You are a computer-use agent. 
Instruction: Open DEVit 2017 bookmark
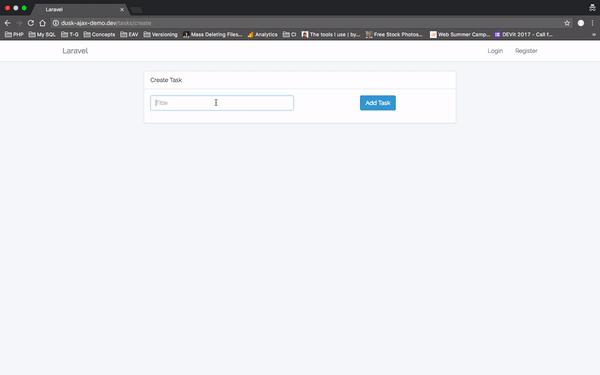(523, 34)
